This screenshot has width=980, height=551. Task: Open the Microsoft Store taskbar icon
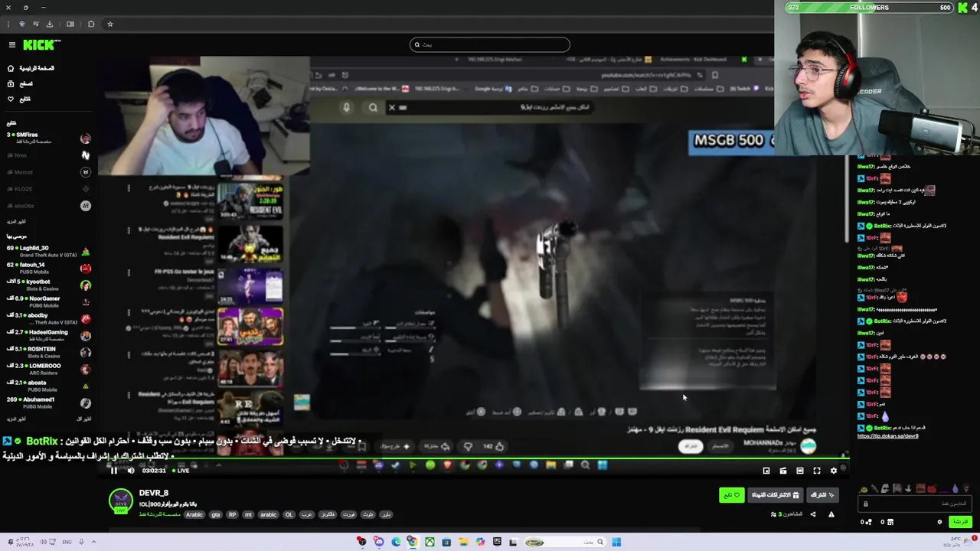(x=446, y=542)
